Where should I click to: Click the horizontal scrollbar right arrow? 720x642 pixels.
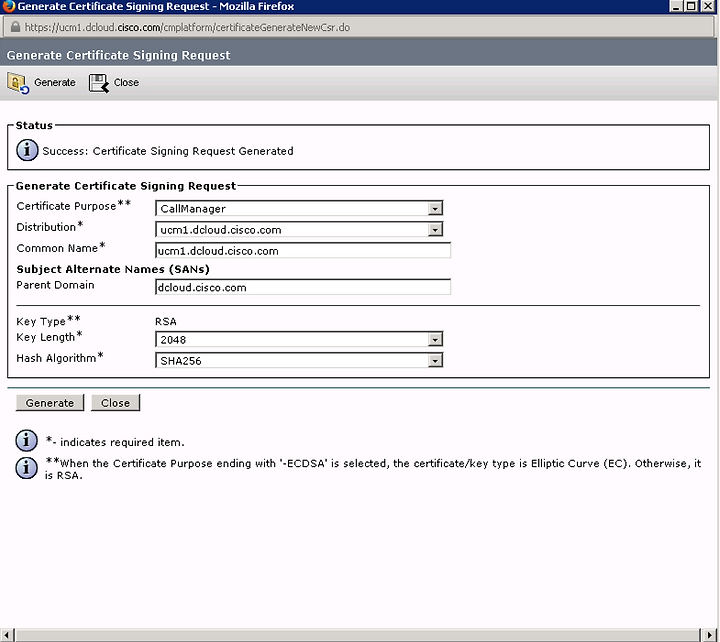tap(709, 636)
